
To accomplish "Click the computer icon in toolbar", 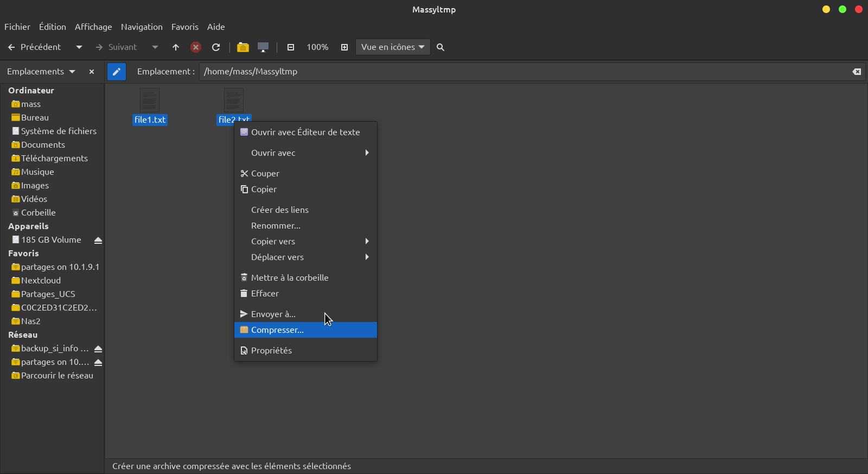I will (263, 47).
